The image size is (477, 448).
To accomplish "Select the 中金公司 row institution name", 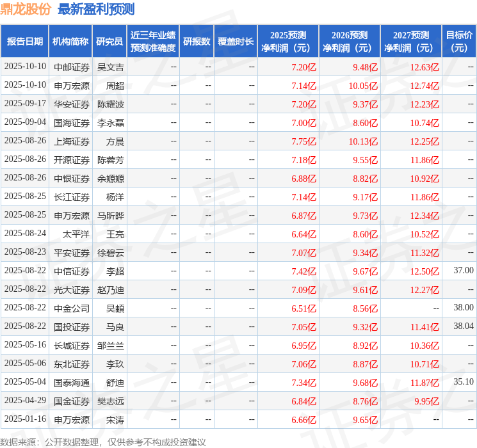I will point(72,308).
